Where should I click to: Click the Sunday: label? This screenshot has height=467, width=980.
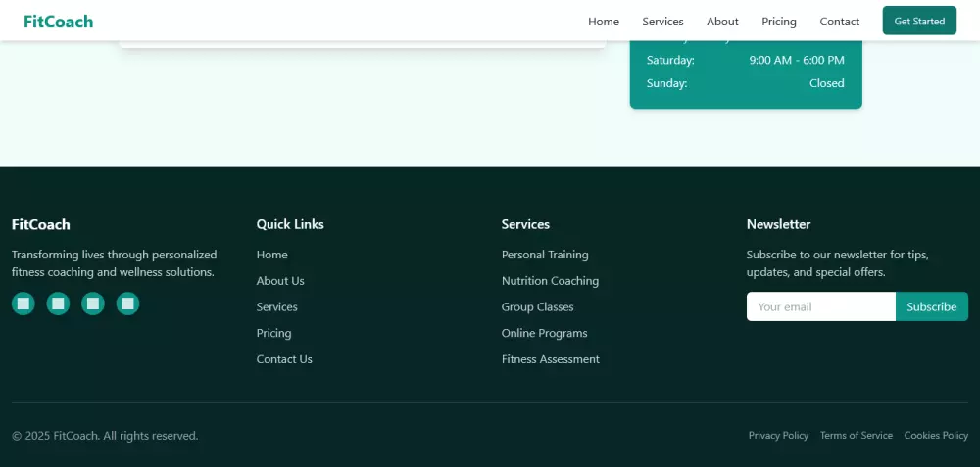click(x=666, y=83)
